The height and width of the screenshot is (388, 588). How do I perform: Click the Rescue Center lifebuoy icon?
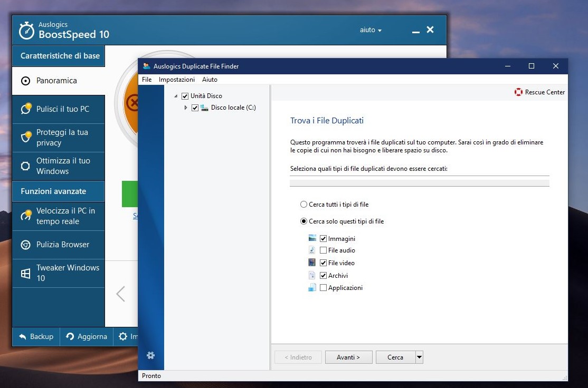(518, 92)
